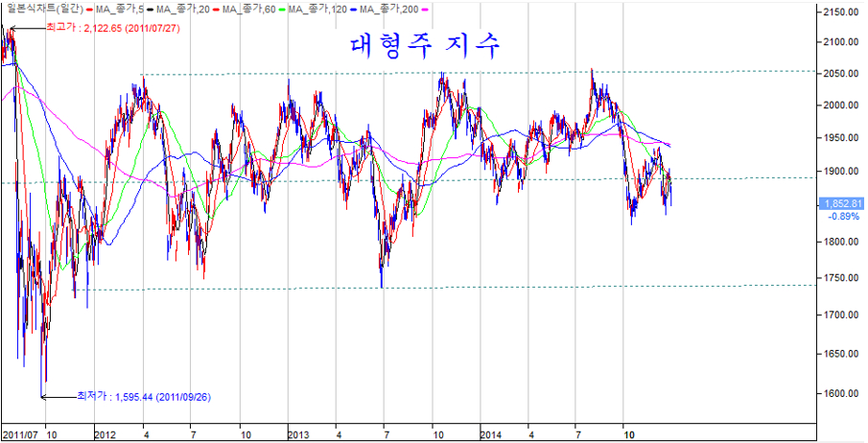
Task: Click the 2011/07 start date label
Action: (x=19, y=433)
